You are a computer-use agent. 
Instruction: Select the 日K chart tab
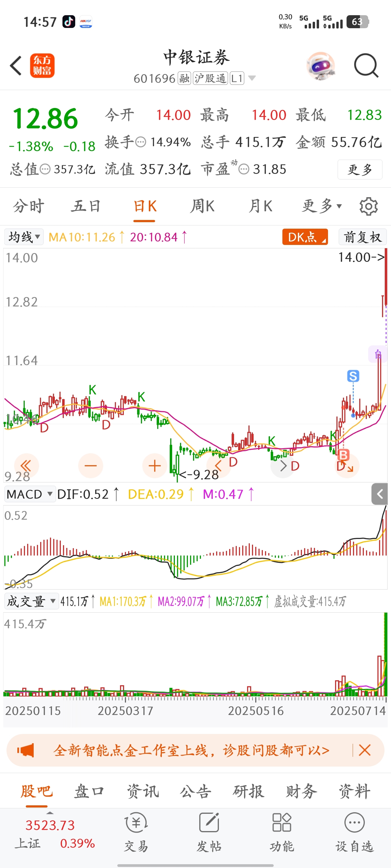coord(145,206)
